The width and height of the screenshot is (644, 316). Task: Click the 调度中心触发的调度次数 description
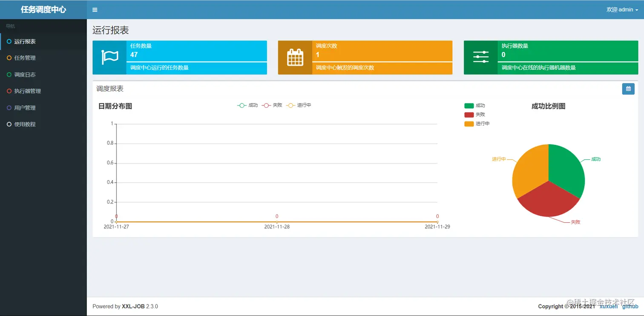pos(345,68)
